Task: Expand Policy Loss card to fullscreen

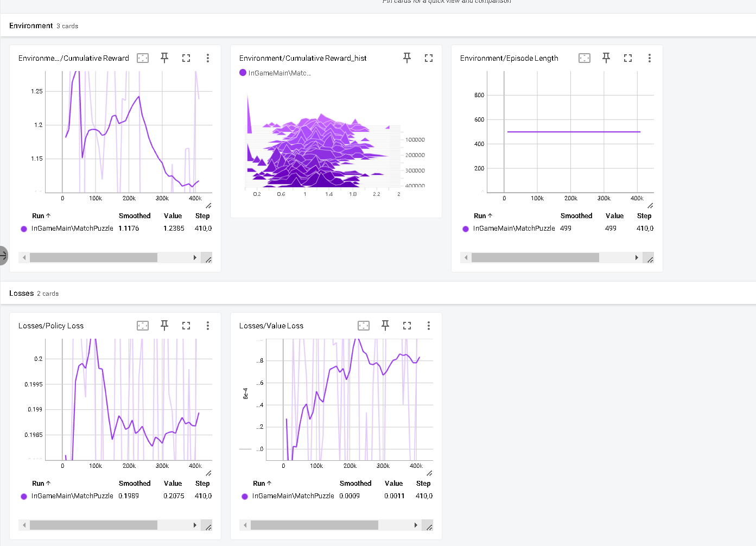Action: coord(186,326)
